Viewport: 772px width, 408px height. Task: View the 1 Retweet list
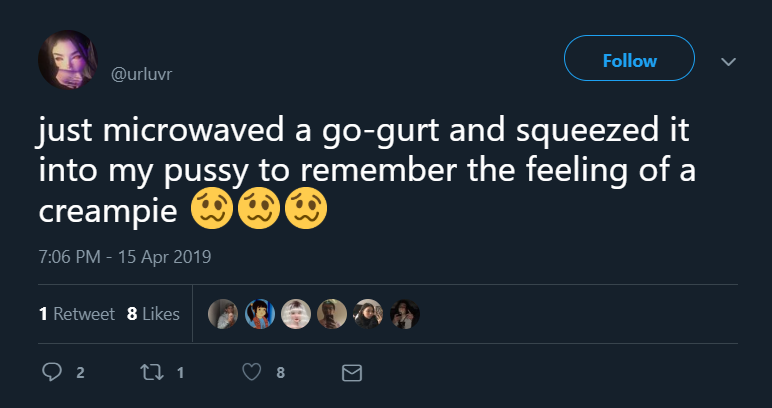click(x=77, y=314)
